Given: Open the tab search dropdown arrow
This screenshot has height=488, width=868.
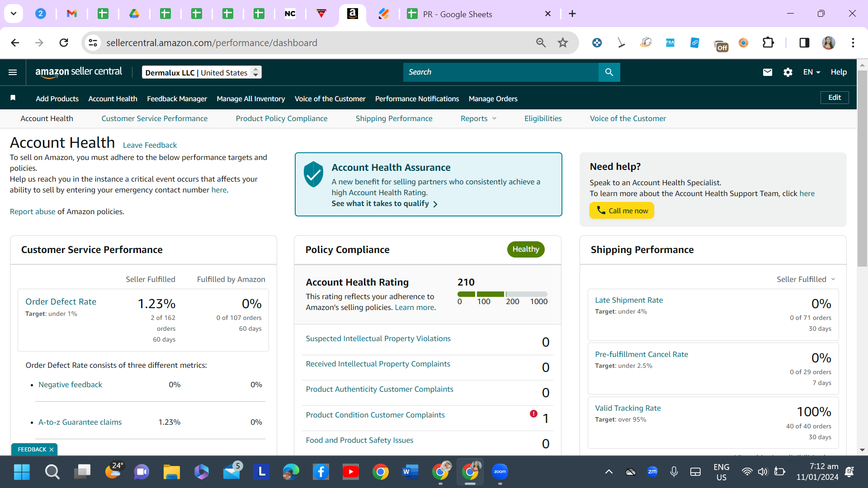Looking at the screenshot, I should click(x=14, y=14).
